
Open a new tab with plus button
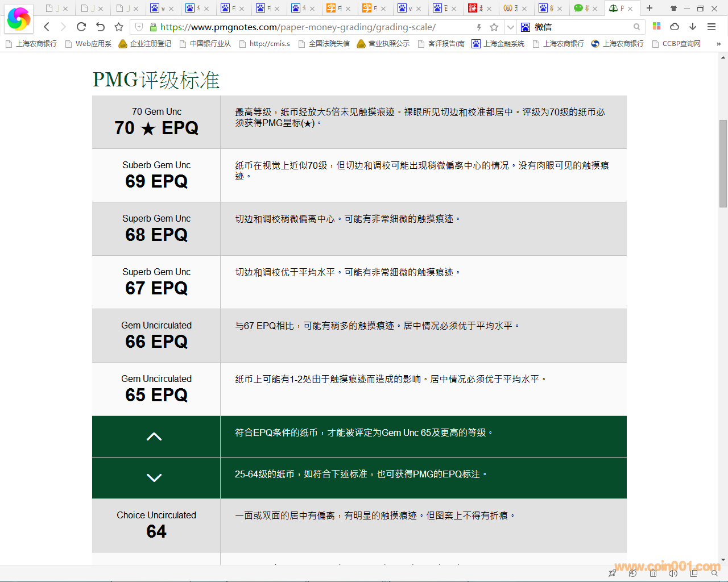point(650,9)
